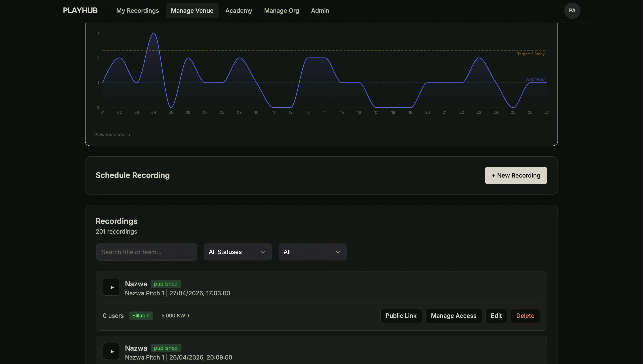The width and height of the screenshot is (643, 364).
Task: Click the published status badge
Action: (166, 283)
